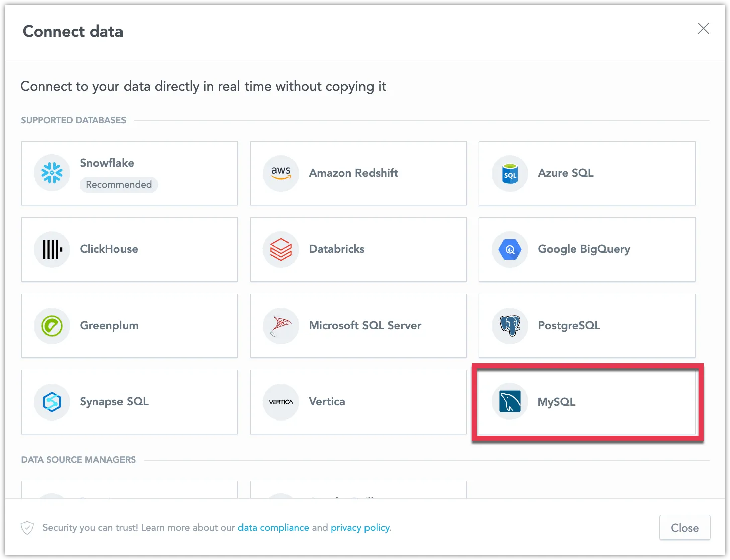Click the MySQL dolphin icon
Viewport: 730px width, 560px height.
pyautogui.click(x=510, y=401)
